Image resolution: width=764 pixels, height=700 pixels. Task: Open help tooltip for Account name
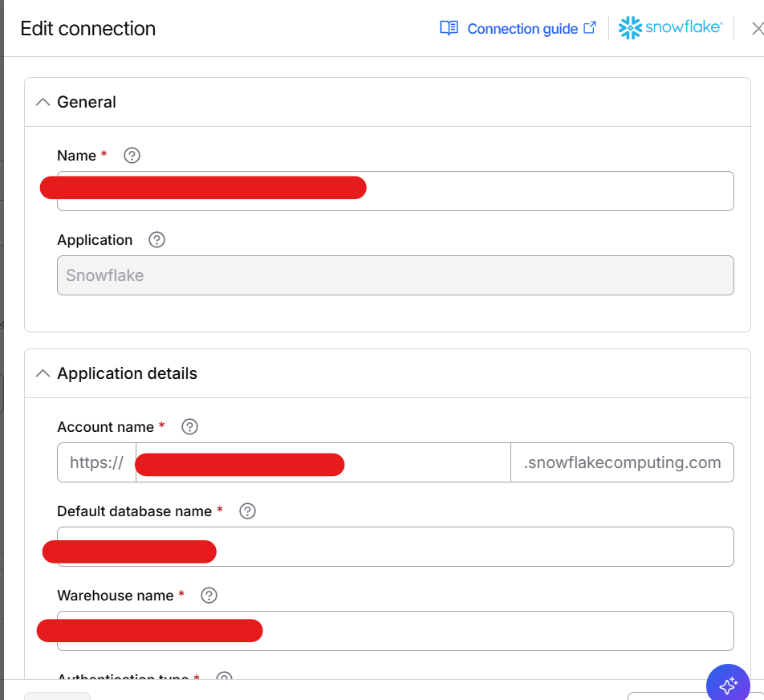(x=190, y=427)
